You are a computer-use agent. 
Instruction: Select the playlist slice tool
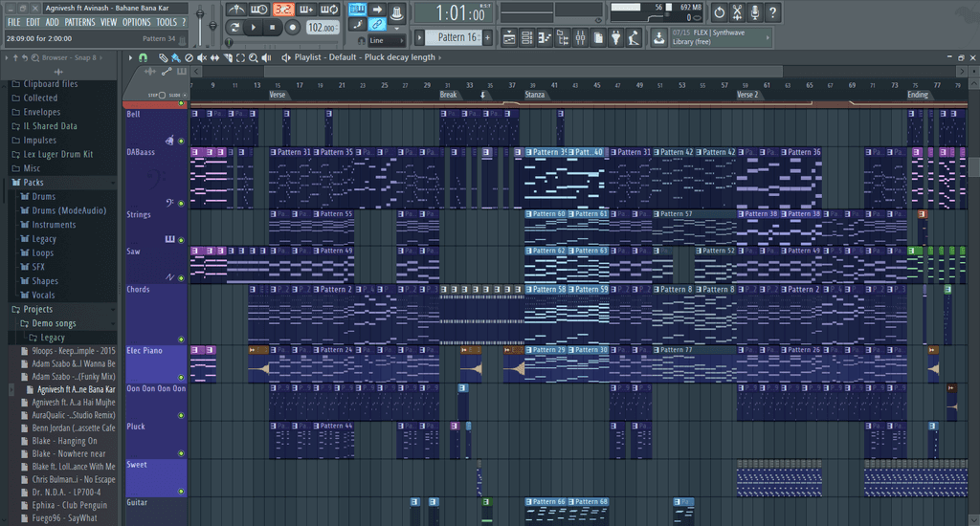(x=228, y=57)
